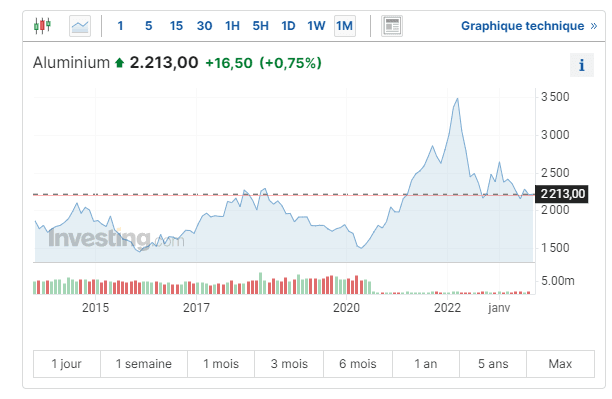Image resolution: width=612 pixels, height=399 pixels.
Task: Select the 1W interval
Action: point(316,26)
